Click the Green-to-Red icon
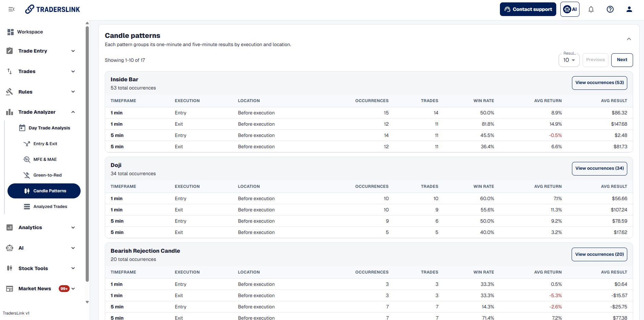The height and width of the screenshot is (320, 644). tap(27, 175)
